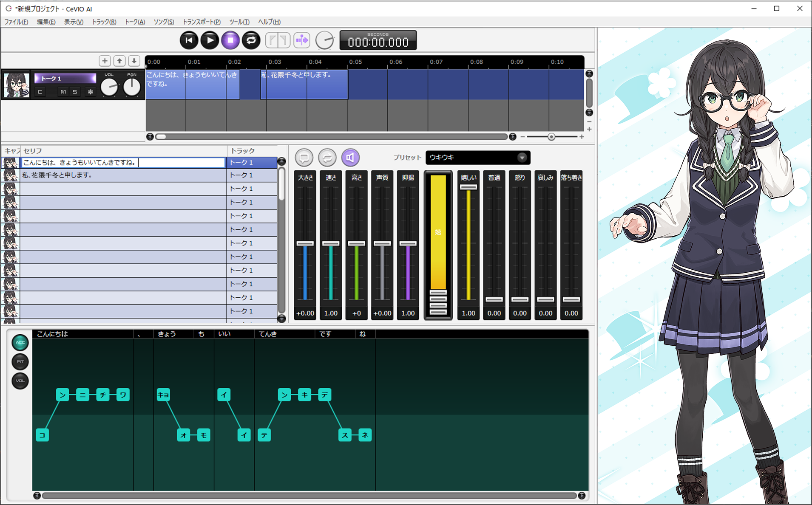
Task: Click the loop phrase playback icon
Action: [327, 158]
